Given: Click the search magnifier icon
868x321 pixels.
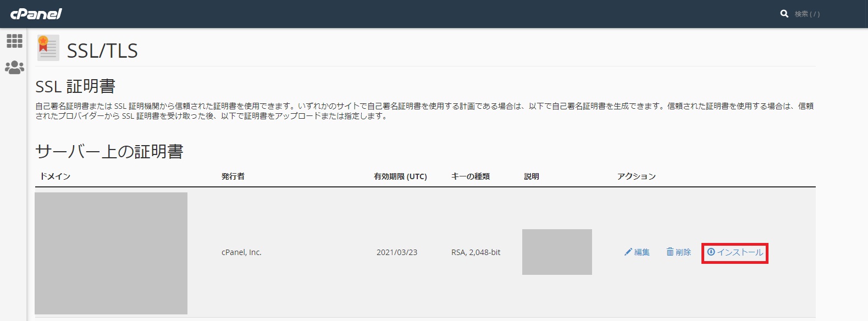Looking at the screenshot, I should point(784,14).
